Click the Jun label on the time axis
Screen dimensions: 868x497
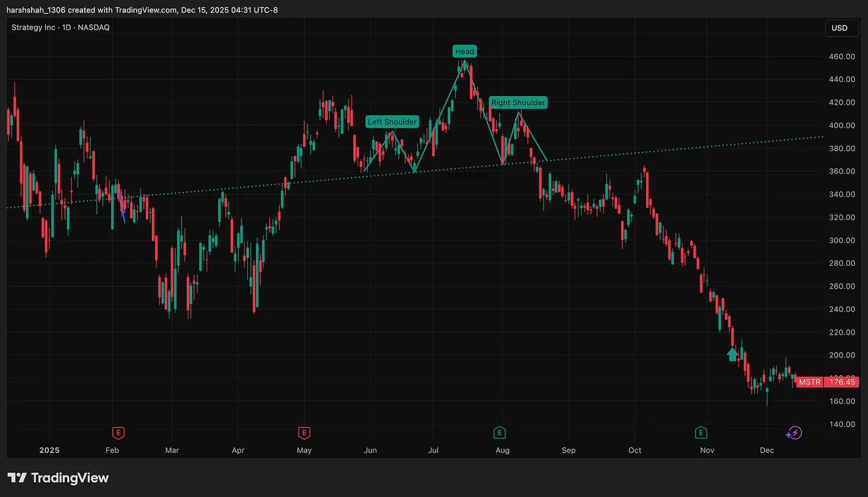pos(370,451)
